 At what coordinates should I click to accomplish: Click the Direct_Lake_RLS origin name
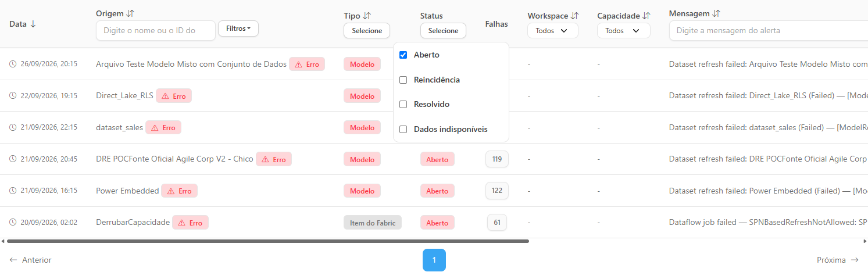tap(124, 95)
